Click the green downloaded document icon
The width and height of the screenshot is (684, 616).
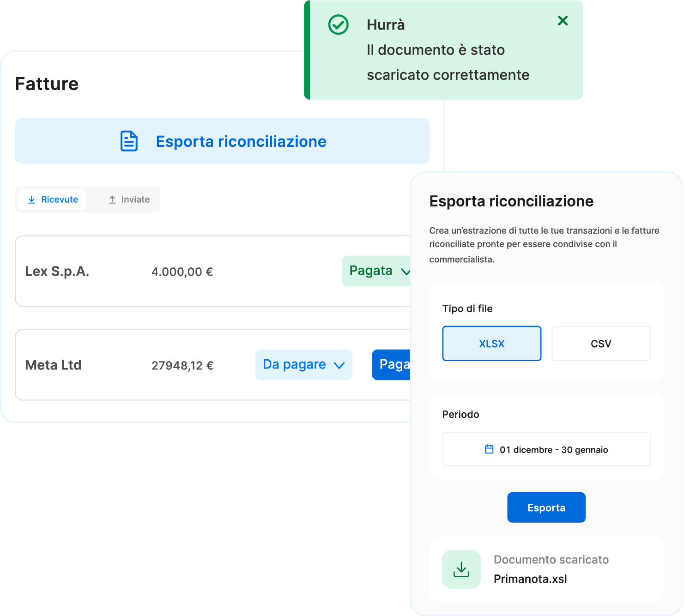[x=461, y=569]
